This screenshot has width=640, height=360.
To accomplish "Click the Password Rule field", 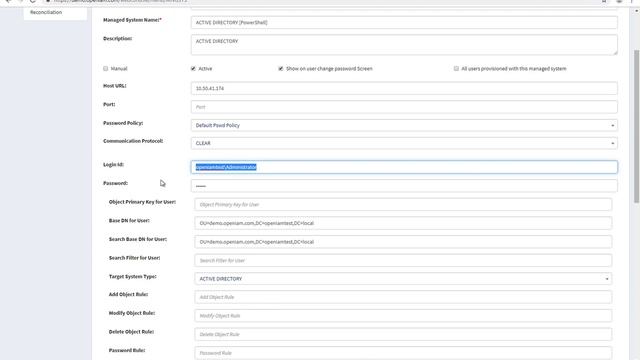I will [403, 353].
